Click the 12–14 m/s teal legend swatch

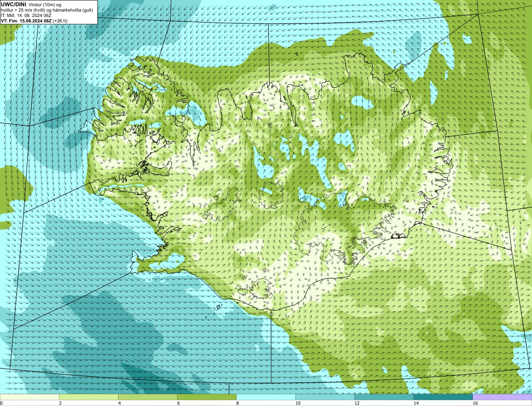[384, 397]
